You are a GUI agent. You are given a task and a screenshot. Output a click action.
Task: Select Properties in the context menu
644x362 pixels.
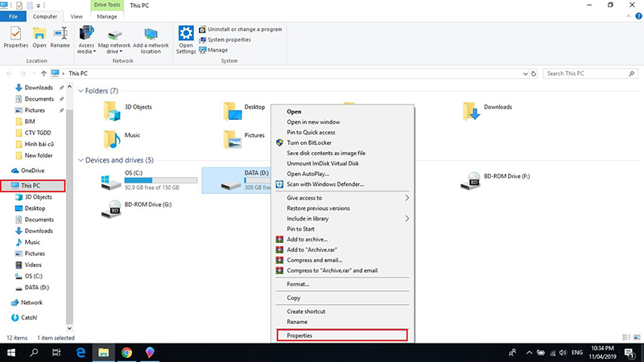pyautogui.click(x=299, y=335)
